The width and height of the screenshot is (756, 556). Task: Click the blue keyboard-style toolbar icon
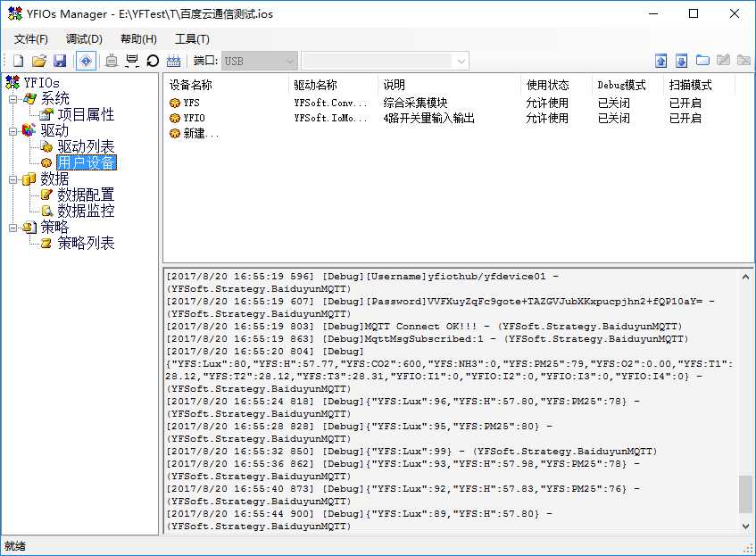pyautogui.click(x=173, y=61)
